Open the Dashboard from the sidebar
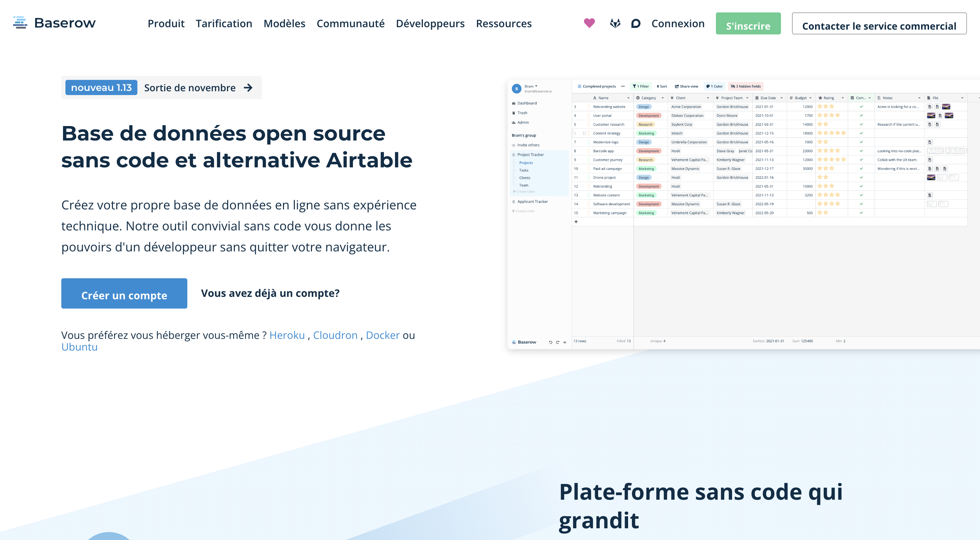 click(527, 103)
